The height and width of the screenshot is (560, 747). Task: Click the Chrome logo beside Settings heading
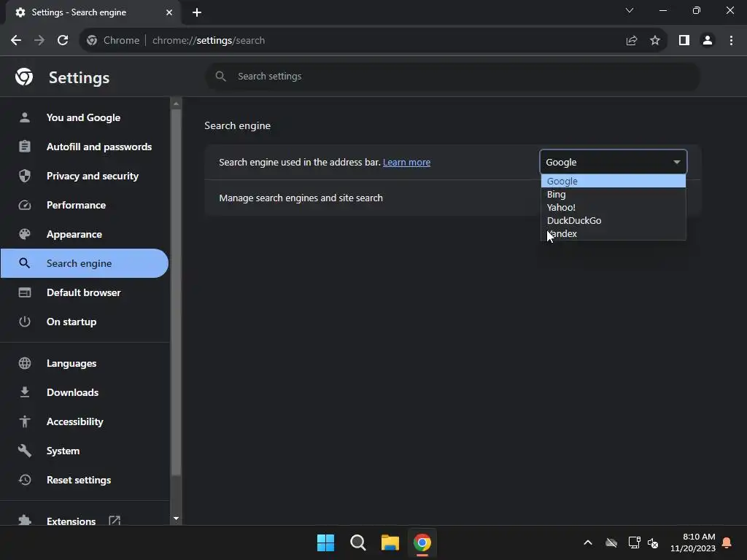(x=24, y=77)
